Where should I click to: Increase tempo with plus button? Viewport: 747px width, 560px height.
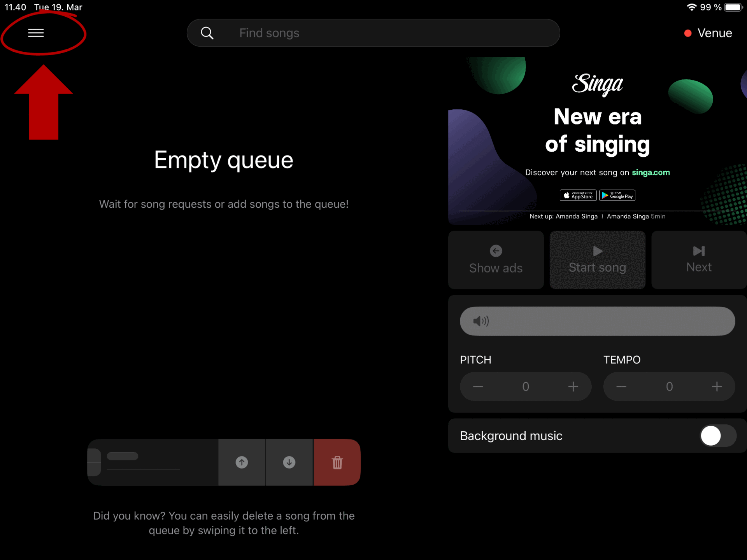point(717,387)
